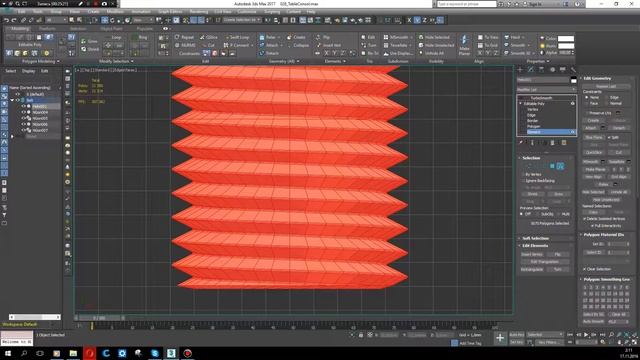Select the Polygon sub-object level in stack
The height and width of the screenshot is (360, 640).
533,126
